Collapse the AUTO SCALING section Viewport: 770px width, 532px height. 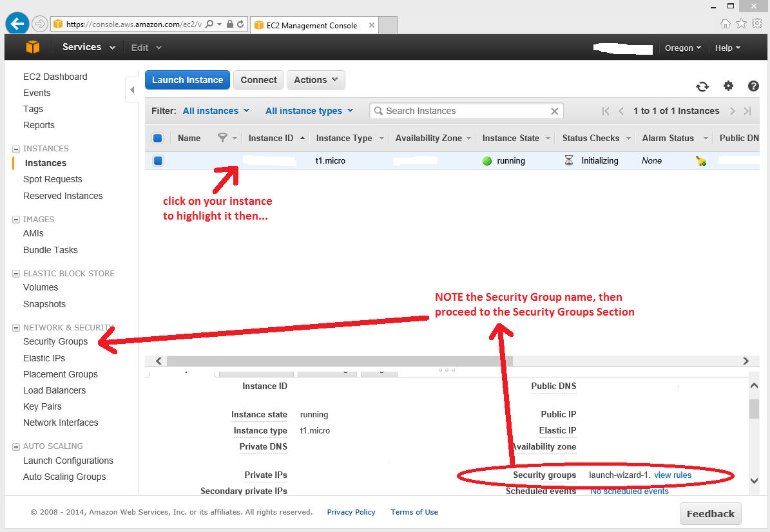pos(15,446)
